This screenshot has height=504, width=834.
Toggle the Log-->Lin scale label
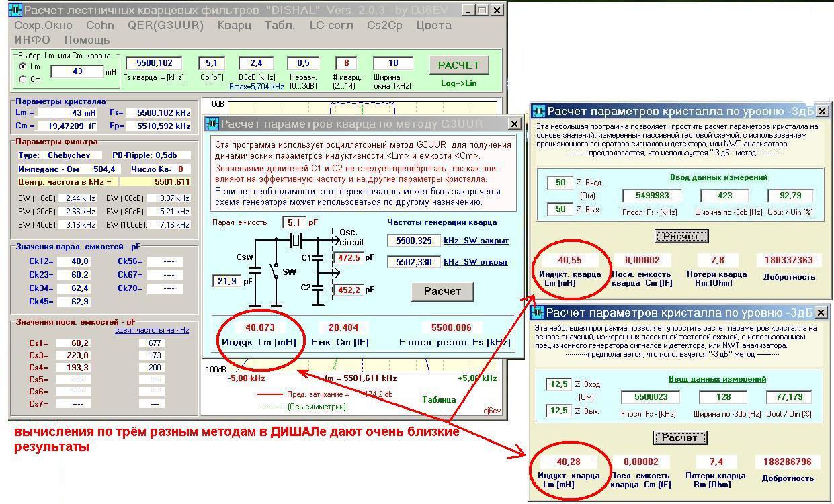(x=459, y=83)
